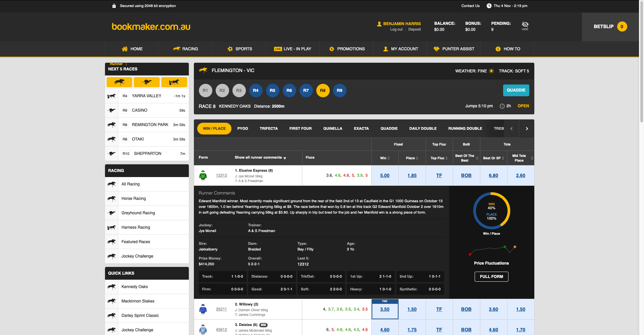Screen dimensions: 644x335
Task: Click the Quaddie button
Action: coord(516,90)
